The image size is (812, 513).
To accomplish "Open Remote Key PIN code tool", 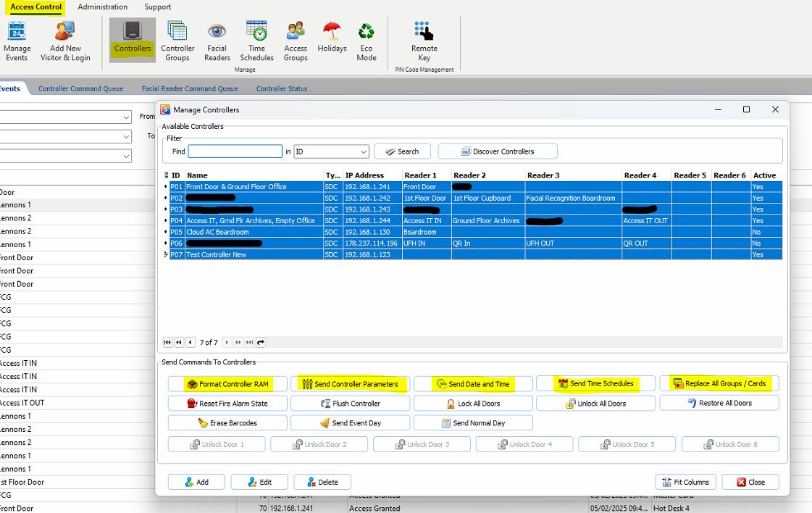I will (424, 41).
